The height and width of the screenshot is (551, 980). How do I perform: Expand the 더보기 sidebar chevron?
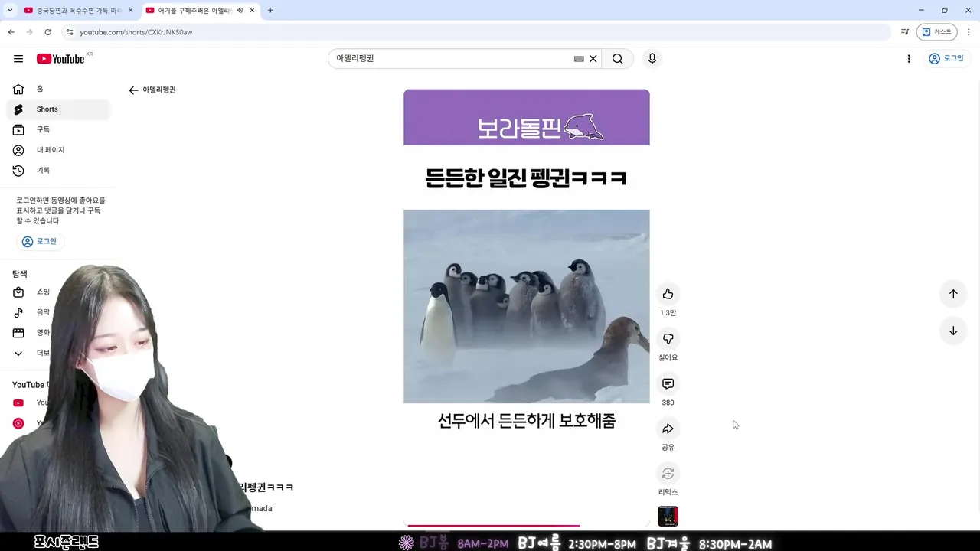[x=18, y=354]
